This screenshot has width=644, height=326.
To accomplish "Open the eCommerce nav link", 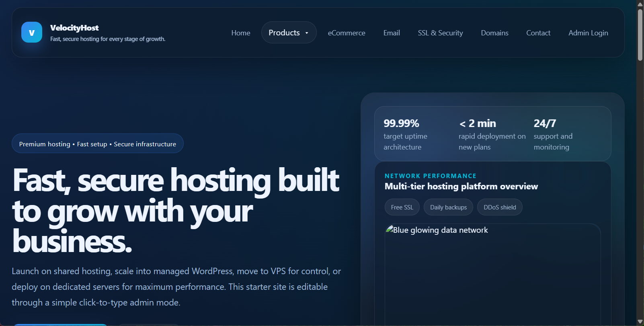I will point(347,33).
